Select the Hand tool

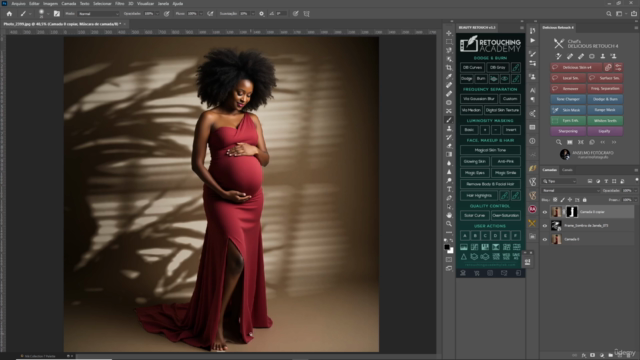tap(449, 215)
